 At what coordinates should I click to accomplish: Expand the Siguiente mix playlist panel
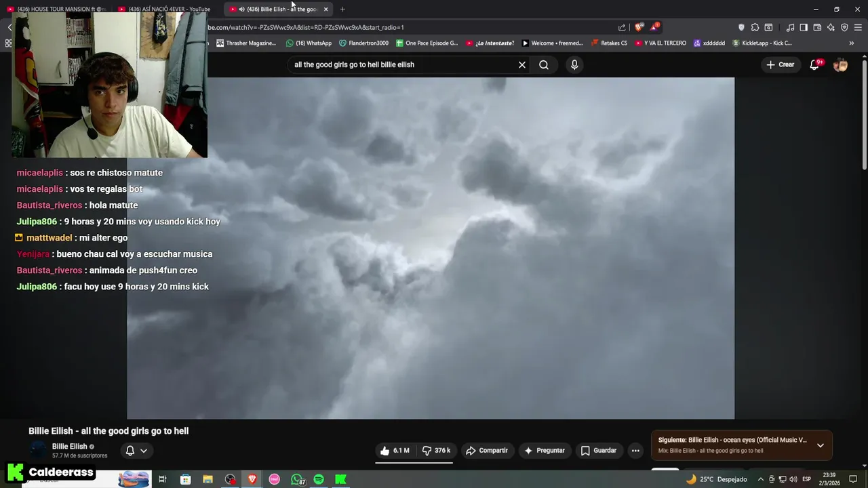pyautogui.click(x=821, y=445)
